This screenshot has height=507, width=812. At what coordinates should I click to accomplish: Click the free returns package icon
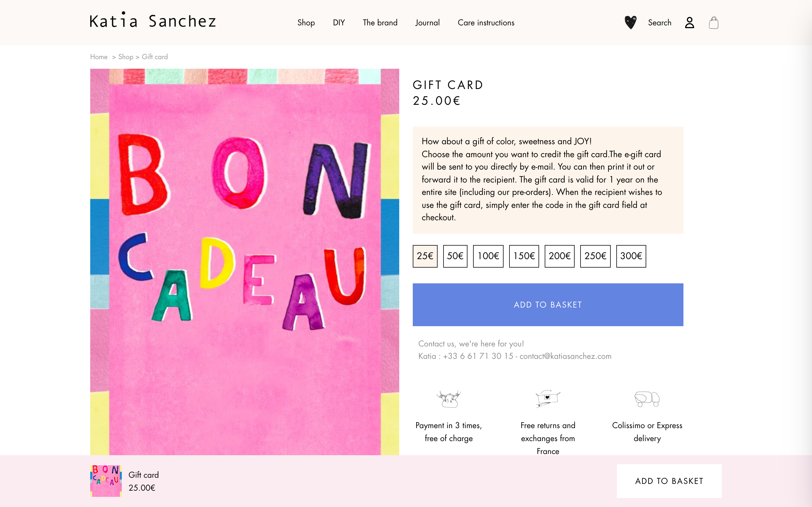pos(548,398)
